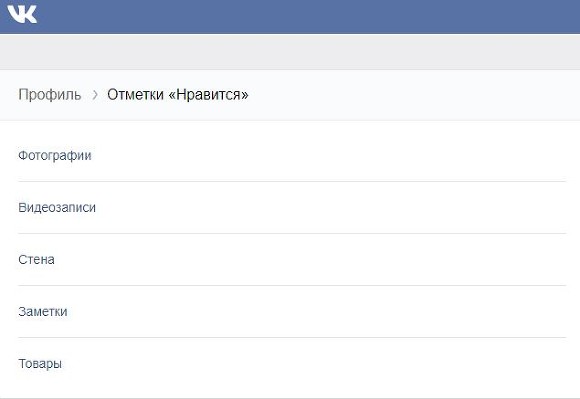Open the Фотографии likes section
Screen dimensions: 580x399
point(292,155)
